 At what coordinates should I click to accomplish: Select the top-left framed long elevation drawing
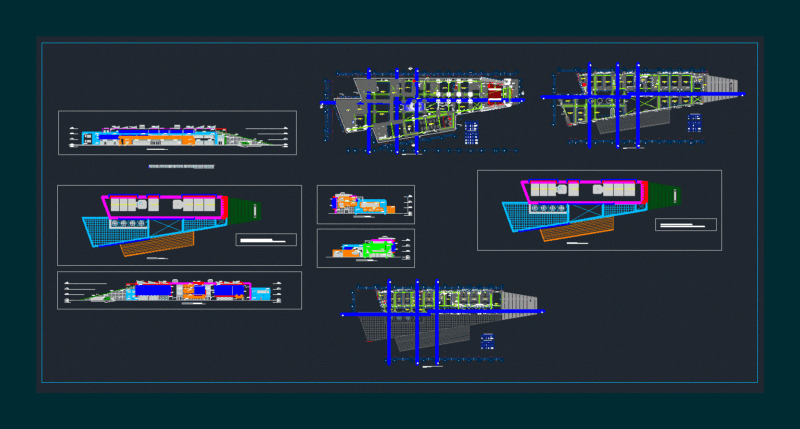(177, 133)
